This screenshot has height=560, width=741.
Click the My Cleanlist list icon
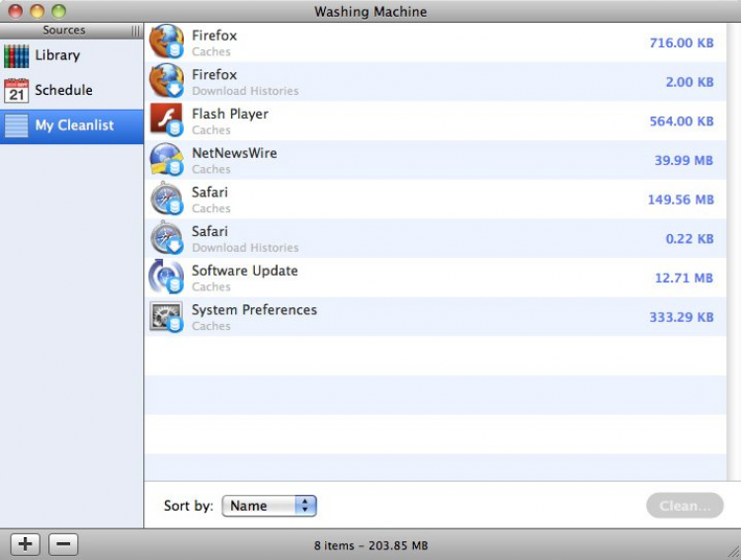[17, 125]
